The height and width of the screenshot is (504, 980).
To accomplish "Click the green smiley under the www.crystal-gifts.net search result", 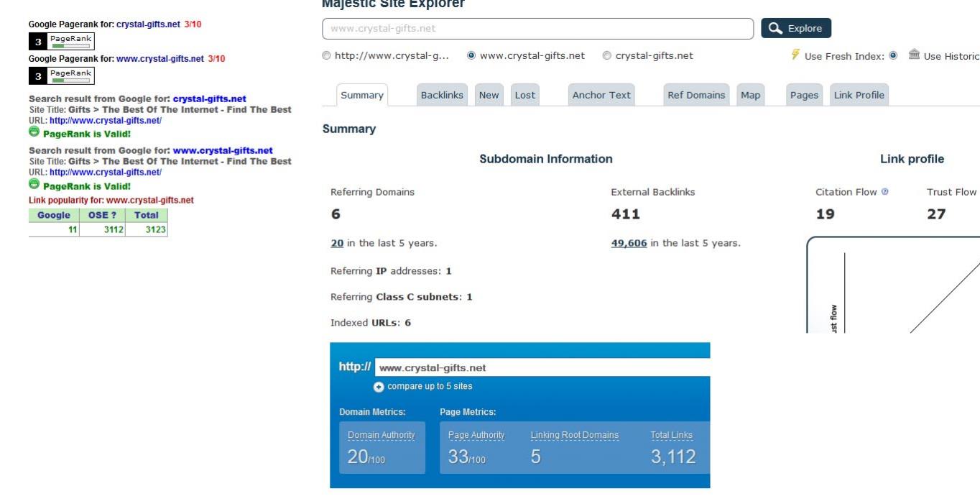I will [x=34, y=184].
